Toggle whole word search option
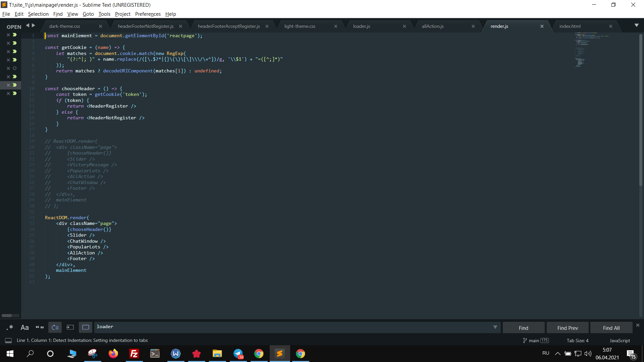 click(x=40, y=327)
